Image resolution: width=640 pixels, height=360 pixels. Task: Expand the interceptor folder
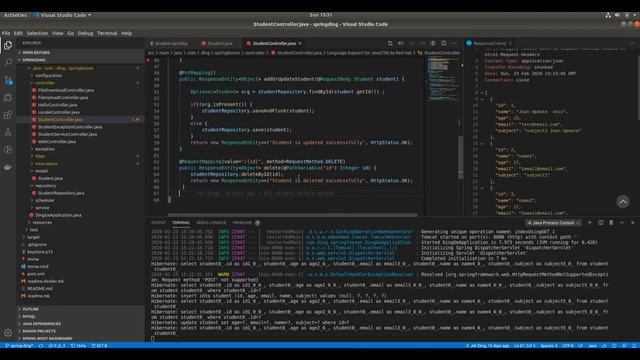point(46,164)
